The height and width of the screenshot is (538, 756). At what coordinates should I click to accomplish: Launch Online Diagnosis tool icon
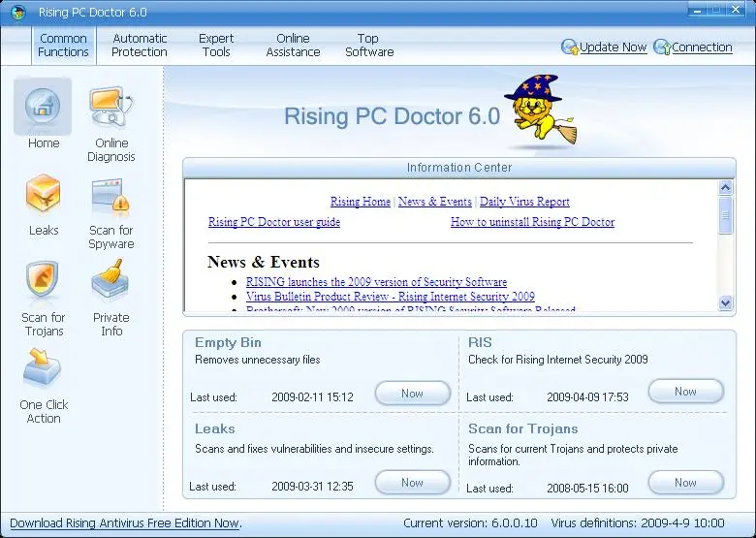click(x=110, y=107)
